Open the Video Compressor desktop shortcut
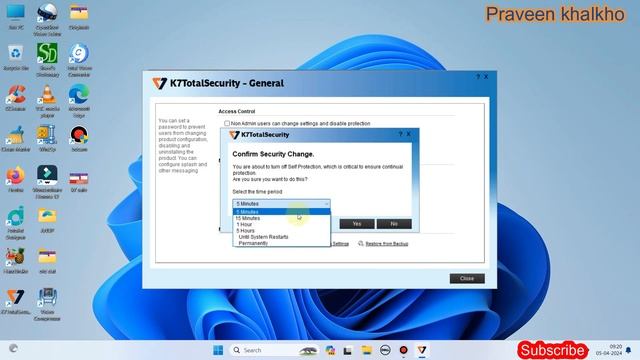Image resolution: width=640 pixels, height=360 pixels. pos(47,304)
